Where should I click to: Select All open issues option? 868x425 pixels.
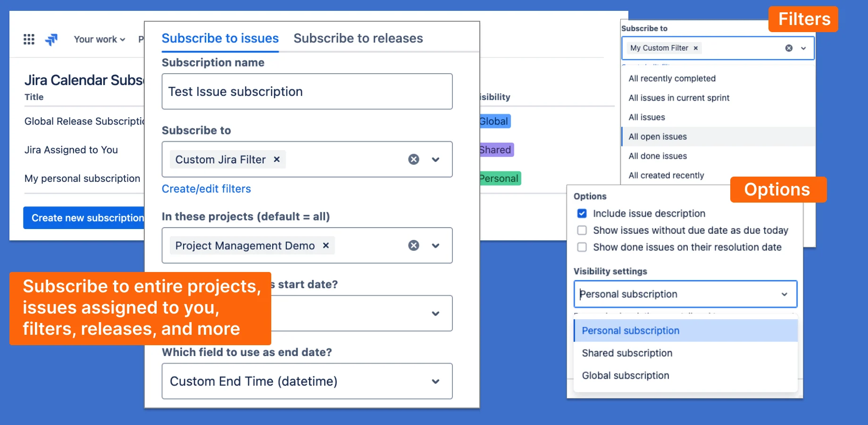point(718,136)
